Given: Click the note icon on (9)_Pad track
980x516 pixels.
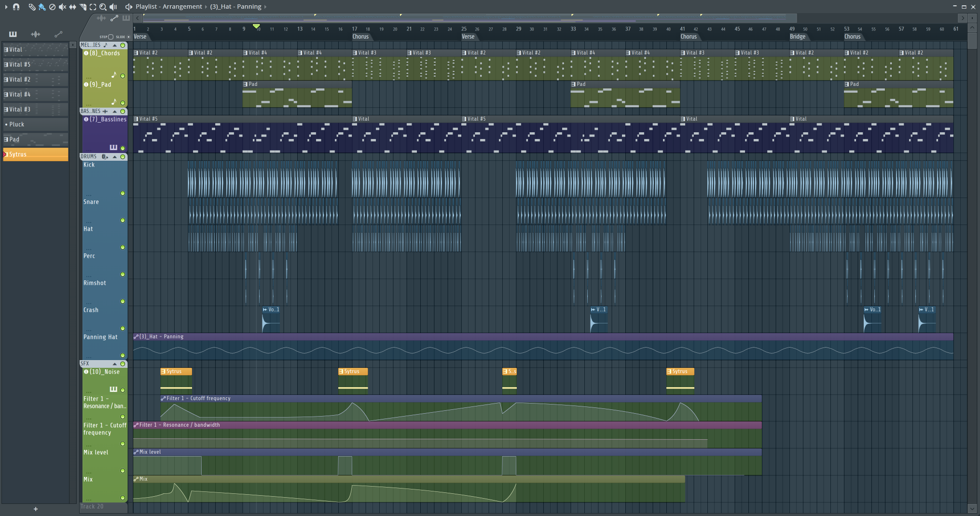Looking at the screenshot, I should 114,102.
